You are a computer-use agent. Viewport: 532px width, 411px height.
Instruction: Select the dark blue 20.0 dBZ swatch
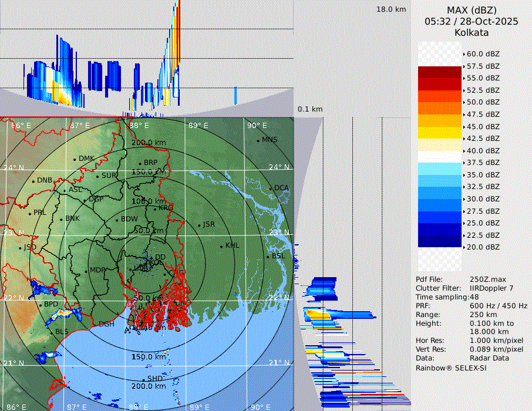439,241
